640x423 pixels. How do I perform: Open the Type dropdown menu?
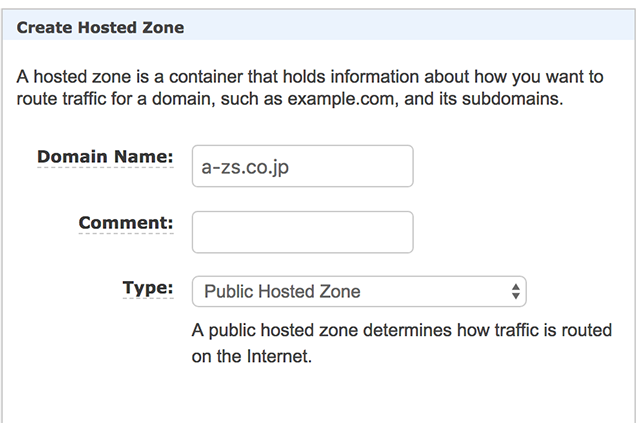[x=358, y=292]
